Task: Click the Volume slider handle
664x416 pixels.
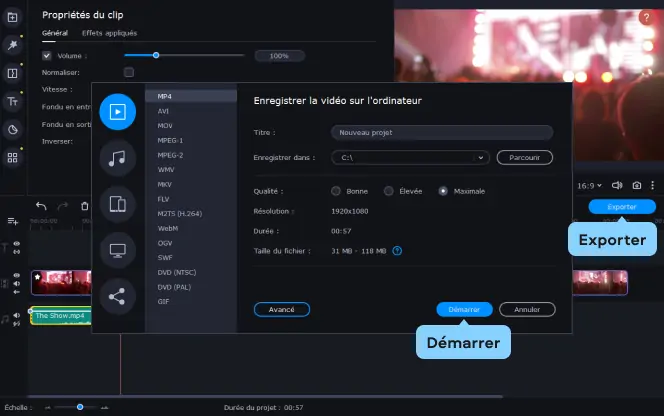Action: point(156,55)
